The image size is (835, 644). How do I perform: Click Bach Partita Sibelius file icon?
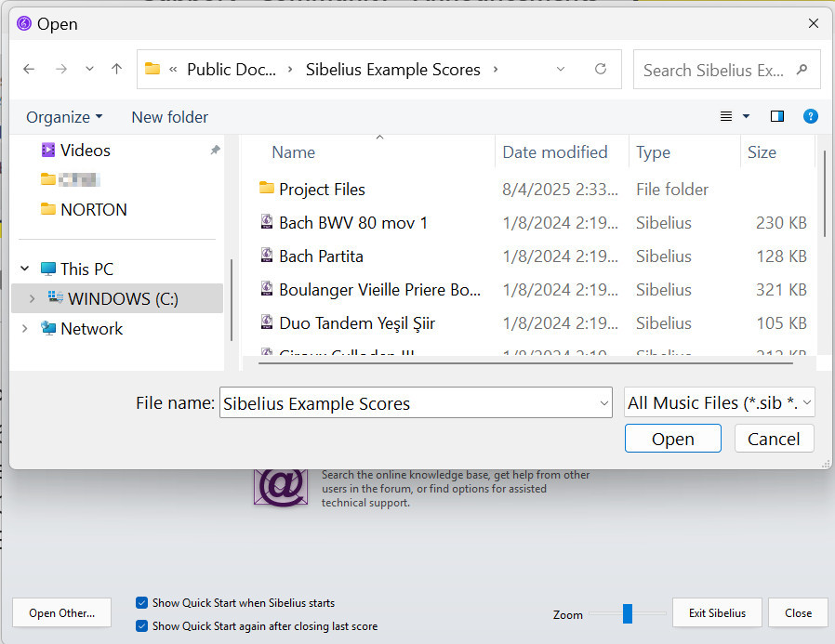[x=266, y=256]
